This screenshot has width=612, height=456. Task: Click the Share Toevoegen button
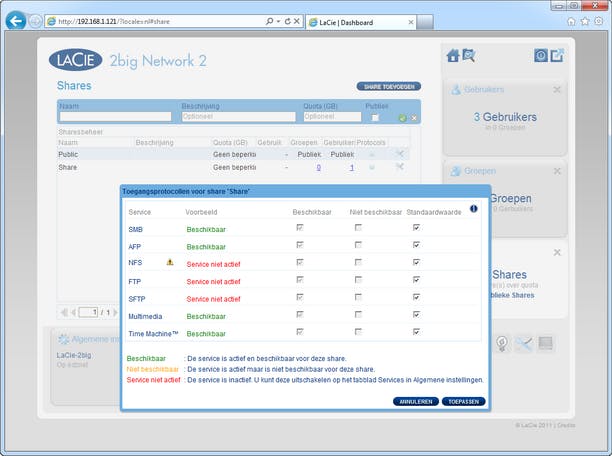(x=389, y=87)
